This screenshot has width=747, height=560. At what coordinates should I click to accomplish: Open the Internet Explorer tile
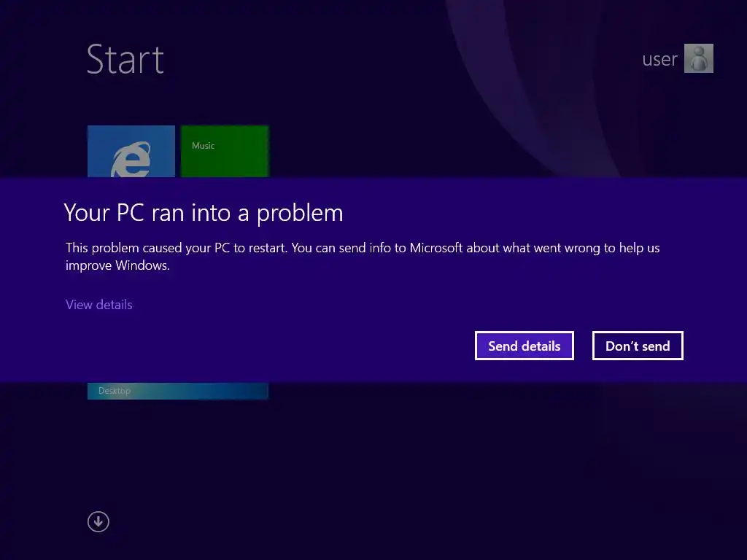tap(131, 152)
